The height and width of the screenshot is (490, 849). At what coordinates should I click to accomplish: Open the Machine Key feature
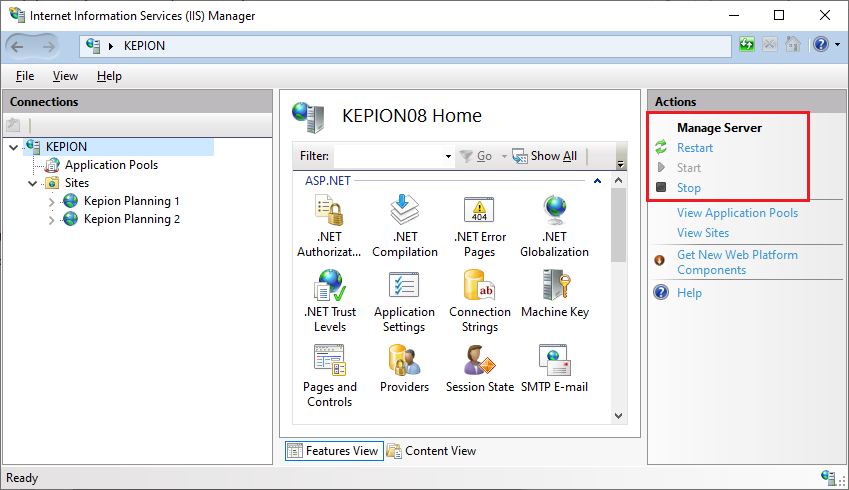pos(555,293)
